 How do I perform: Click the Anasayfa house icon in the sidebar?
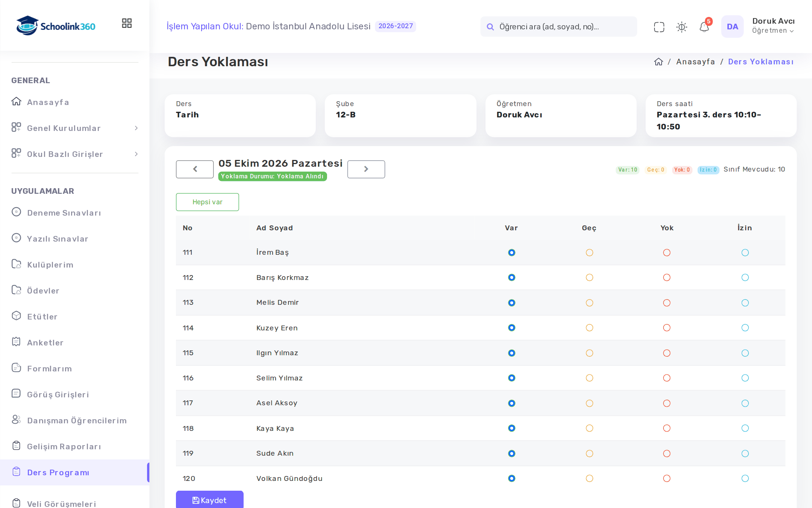16,101
